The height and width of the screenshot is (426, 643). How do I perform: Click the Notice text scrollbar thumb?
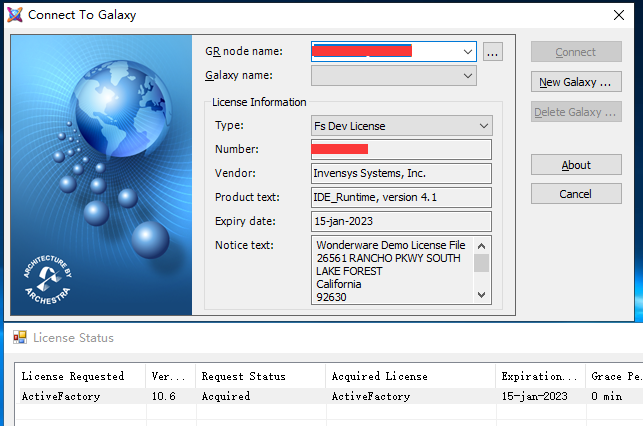[481, 263]
